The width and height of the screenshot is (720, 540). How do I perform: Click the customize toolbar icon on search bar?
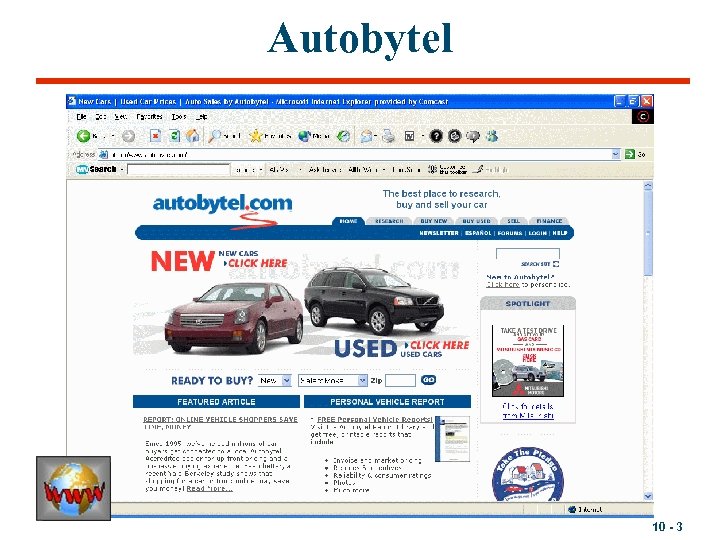click(x=432, y=169)
